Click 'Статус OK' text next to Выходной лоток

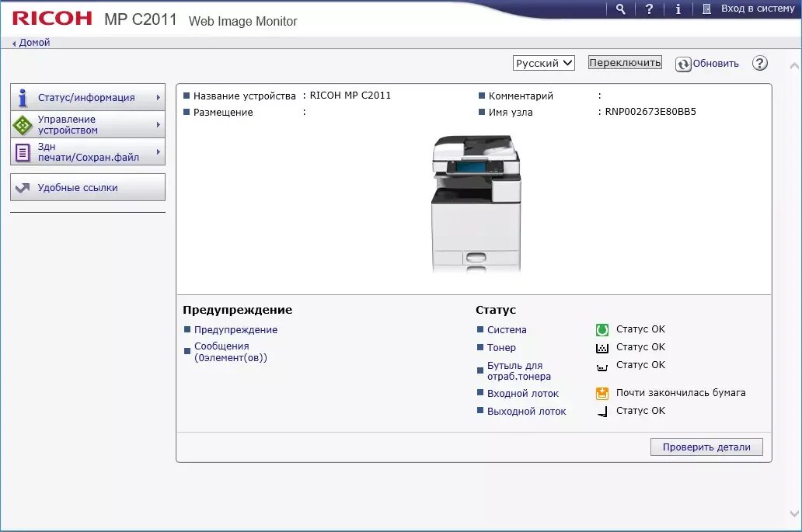[x=640, y=410]
